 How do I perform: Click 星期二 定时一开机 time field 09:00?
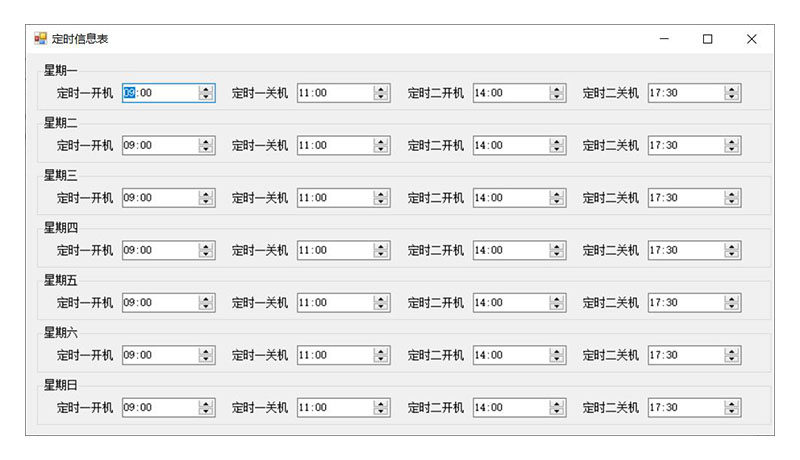tap(168, 145)
